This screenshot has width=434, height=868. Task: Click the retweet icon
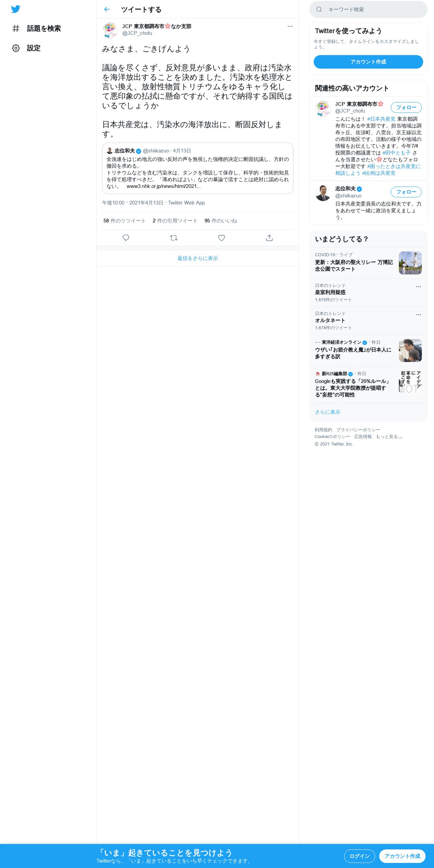coord(174,238)
